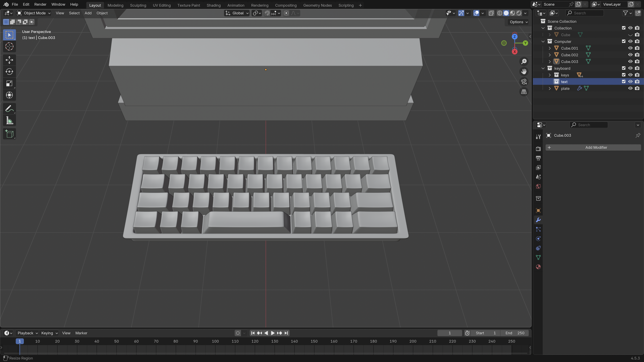Select the Transform tool
This screenshot has width=644, height=362.
click(9, 95)
